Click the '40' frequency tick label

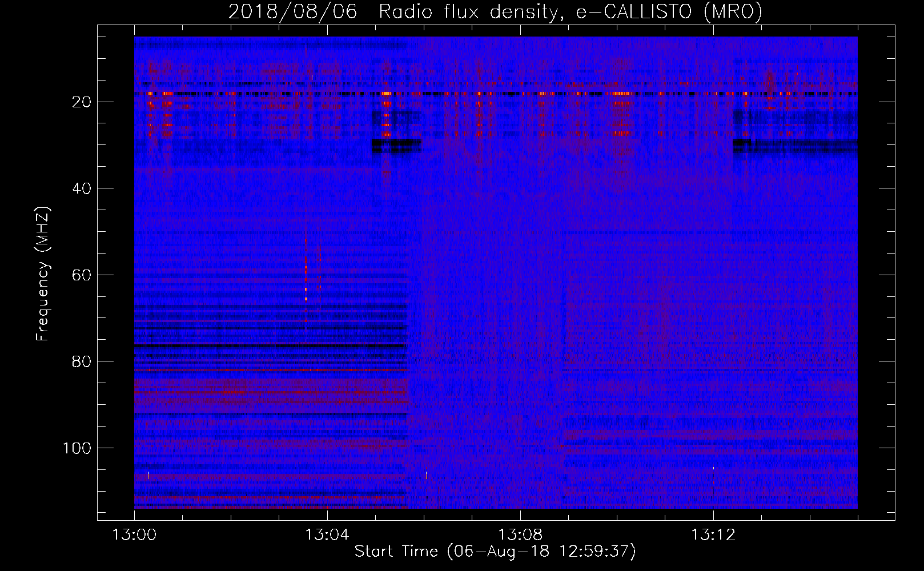(x=82, y=188)
